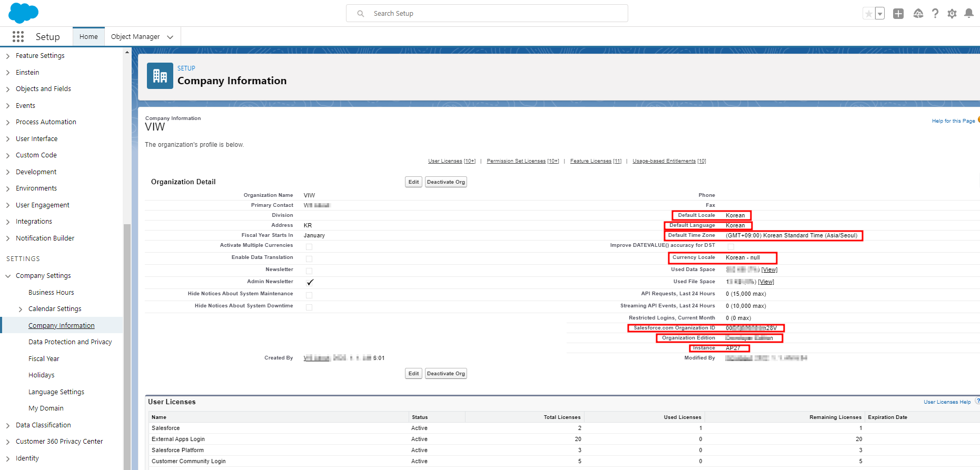Open Customer 360 Privacy Center
This screenshot has width=980, height=470.
pyautogui.click(x=60, y=442)
